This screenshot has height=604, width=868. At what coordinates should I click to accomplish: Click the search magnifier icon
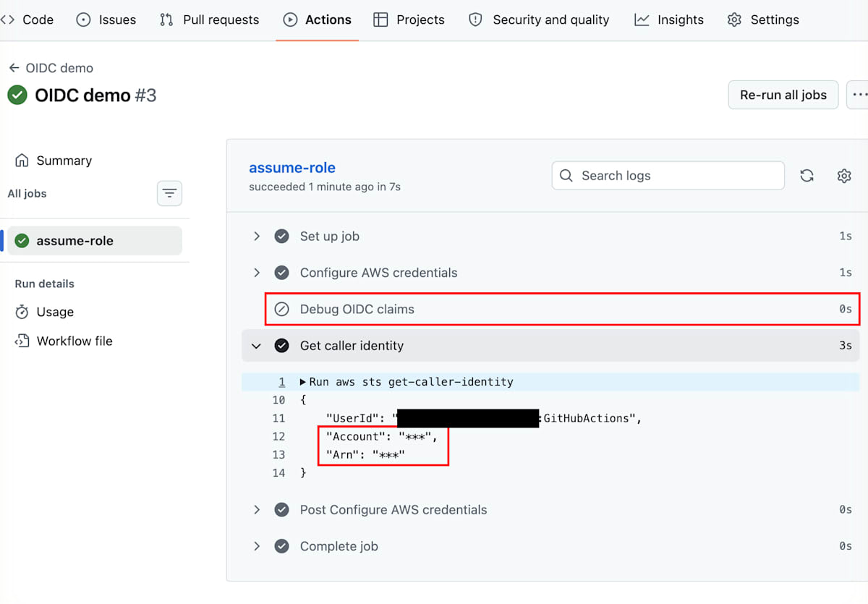pos(568,176)
